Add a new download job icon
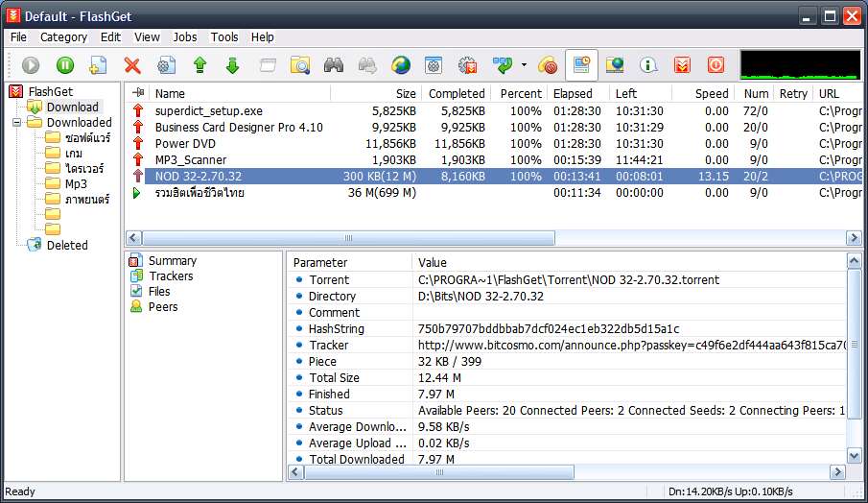The height and width of the screenshot is (503, 868). (98, 65)
